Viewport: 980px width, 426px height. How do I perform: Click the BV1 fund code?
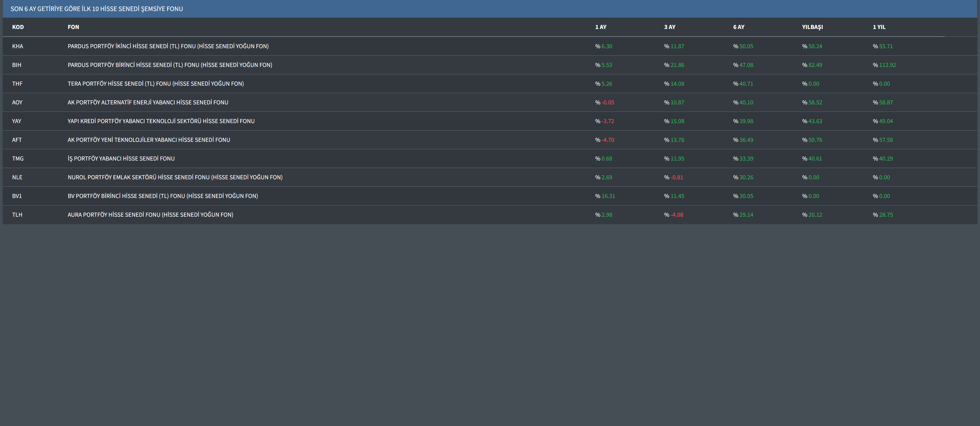click(x=17, y=196)
